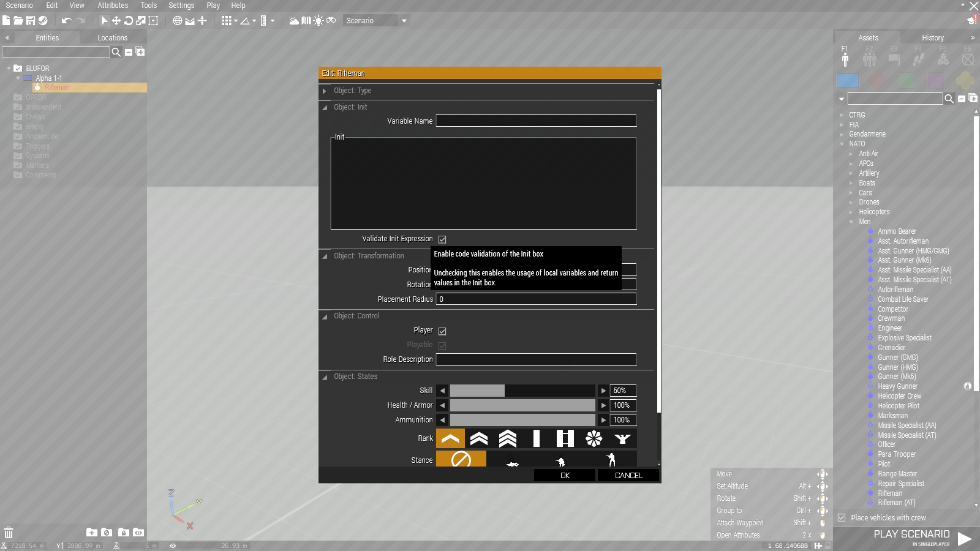
Task: Undo last action via toolbar arrow
Action: click(66, 21)
